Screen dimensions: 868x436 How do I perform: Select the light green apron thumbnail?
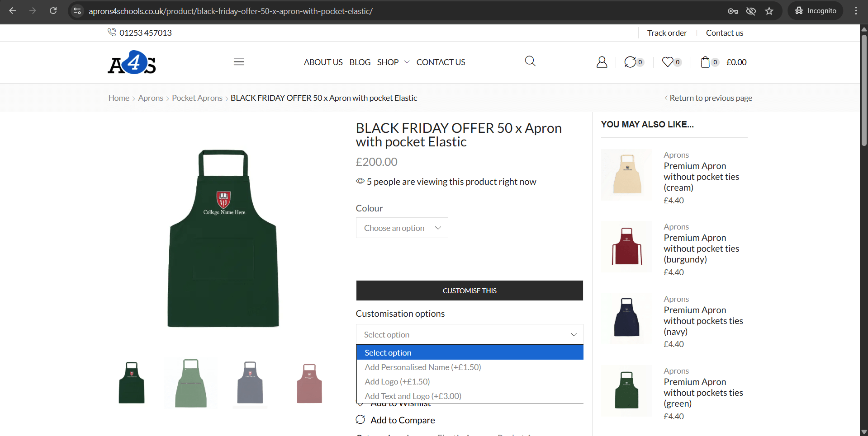click(191, 383)
